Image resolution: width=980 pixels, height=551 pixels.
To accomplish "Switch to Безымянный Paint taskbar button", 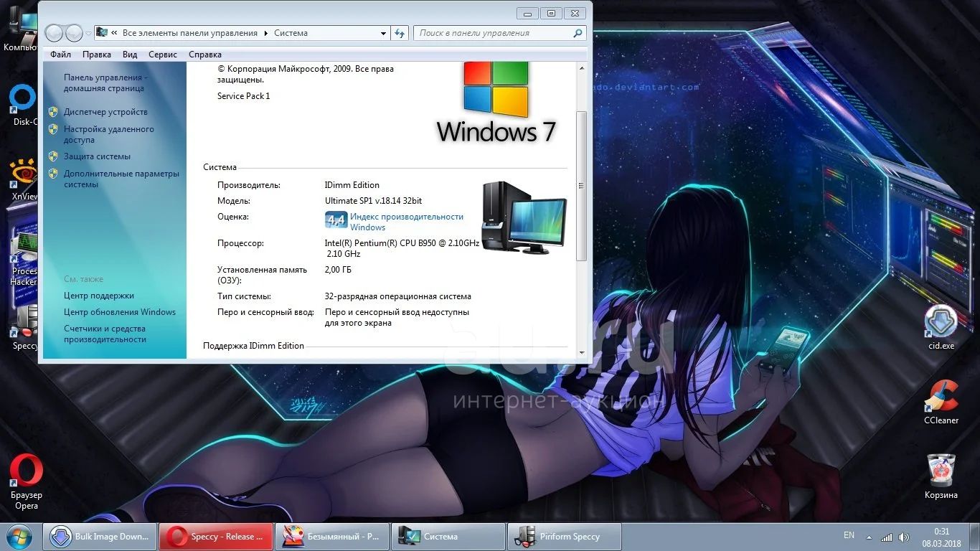I will pos(332,537).
